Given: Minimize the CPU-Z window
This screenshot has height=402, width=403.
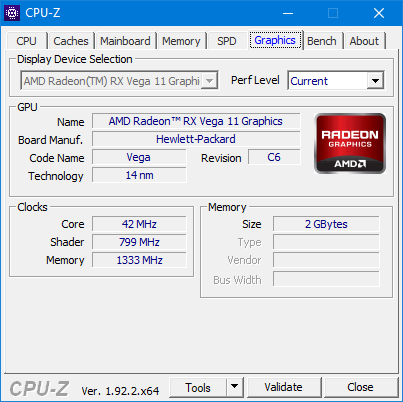Looking at the screenshot, I should point(288,13).
